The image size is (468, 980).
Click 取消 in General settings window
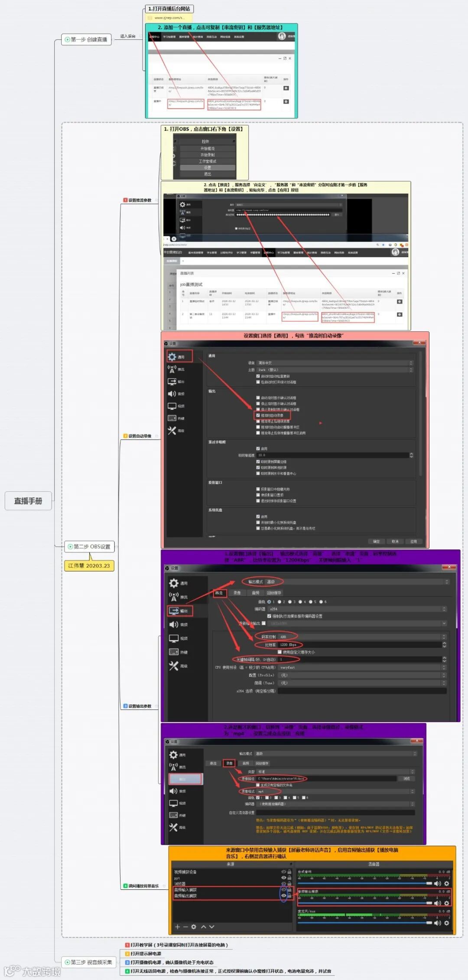(x=395, y=541)
